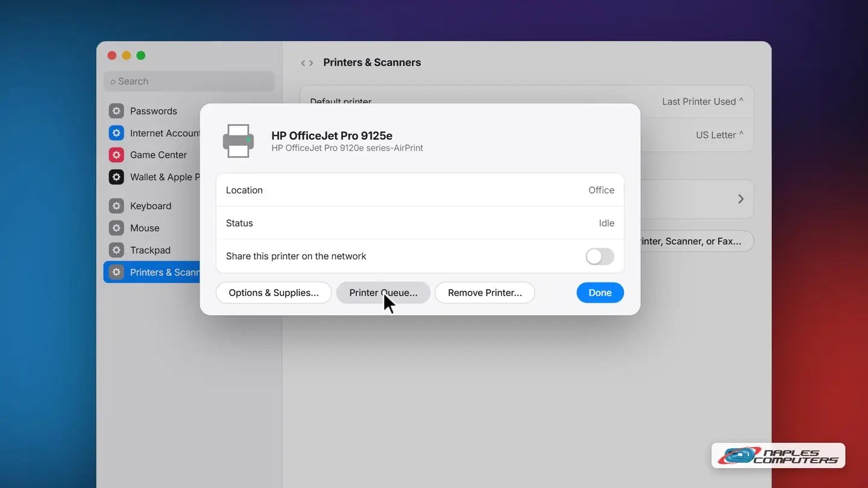Click the Game Center sidebar icon
This screenshot has width=868, height=488.
[116, 155]
